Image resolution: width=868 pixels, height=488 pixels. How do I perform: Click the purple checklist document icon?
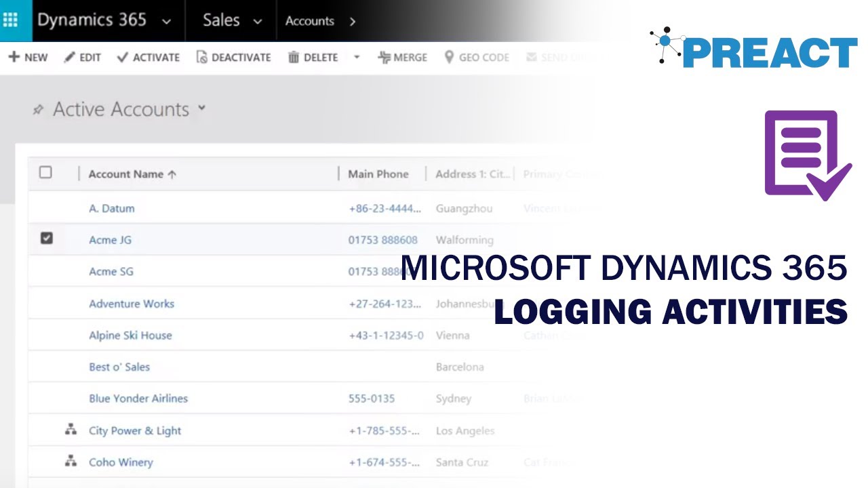808,156
